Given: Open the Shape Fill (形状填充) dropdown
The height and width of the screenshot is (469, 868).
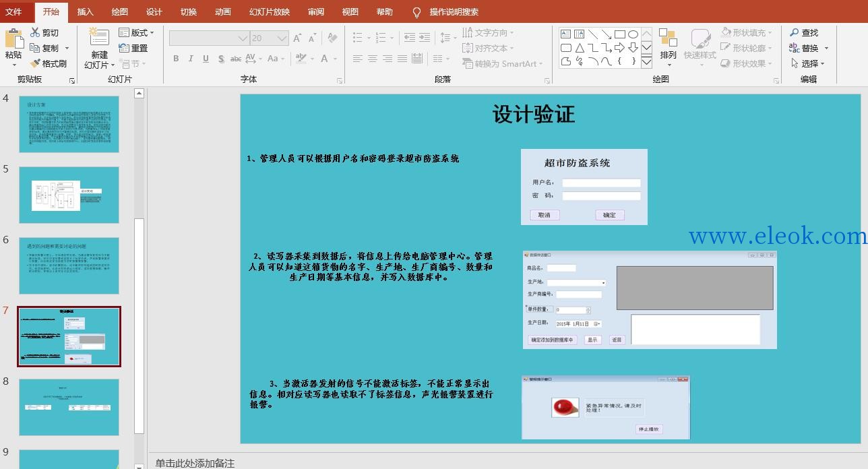Looking at the screenshot, I should coord(746,32).
